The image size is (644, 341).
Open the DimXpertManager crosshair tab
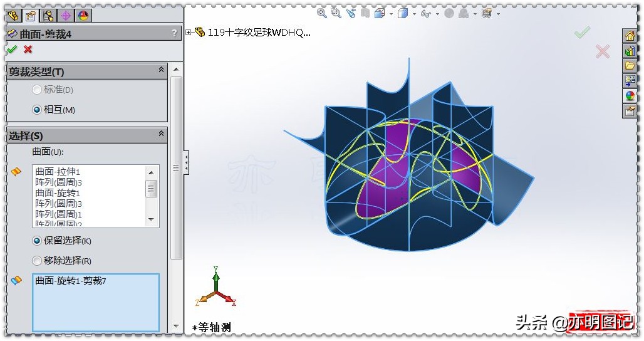coord(66,16)
